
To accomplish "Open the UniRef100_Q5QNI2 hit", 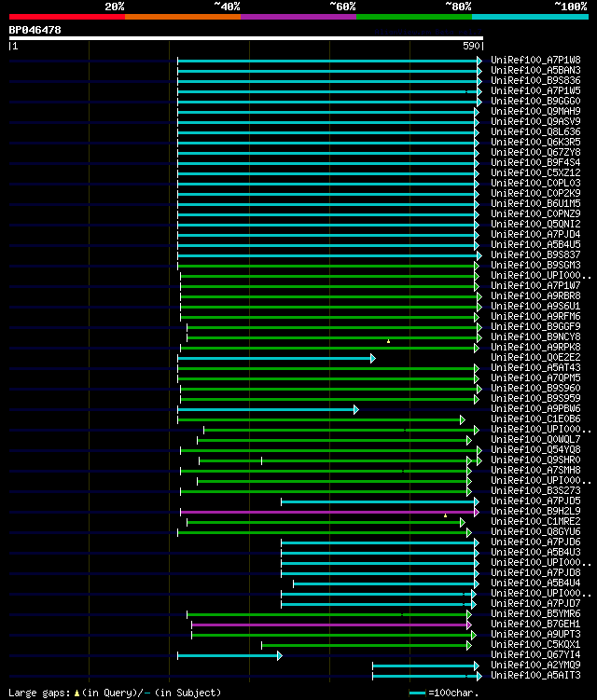I will pyautogui.click(x=535, y=224).
